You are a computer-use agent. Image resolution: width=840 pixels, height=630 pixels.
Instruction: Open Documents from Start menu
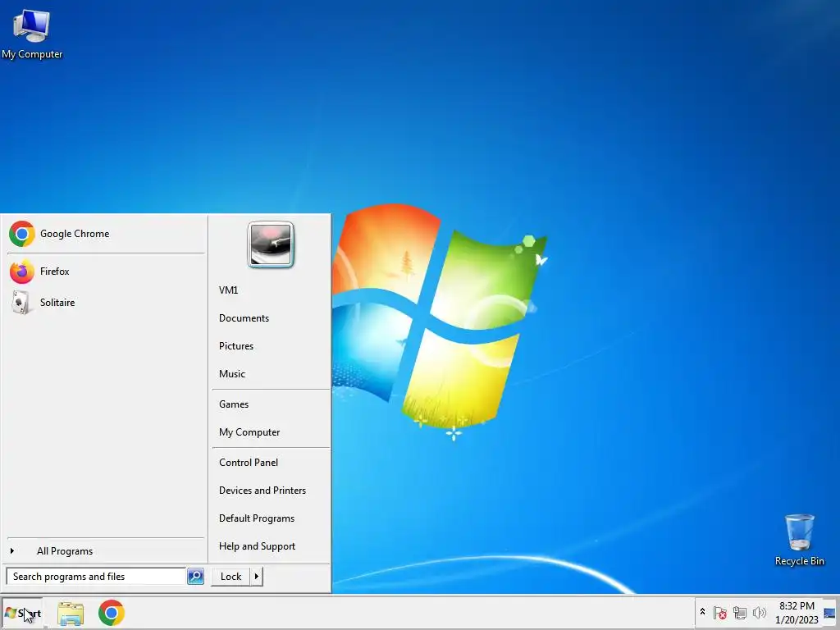tap(271, 317)
